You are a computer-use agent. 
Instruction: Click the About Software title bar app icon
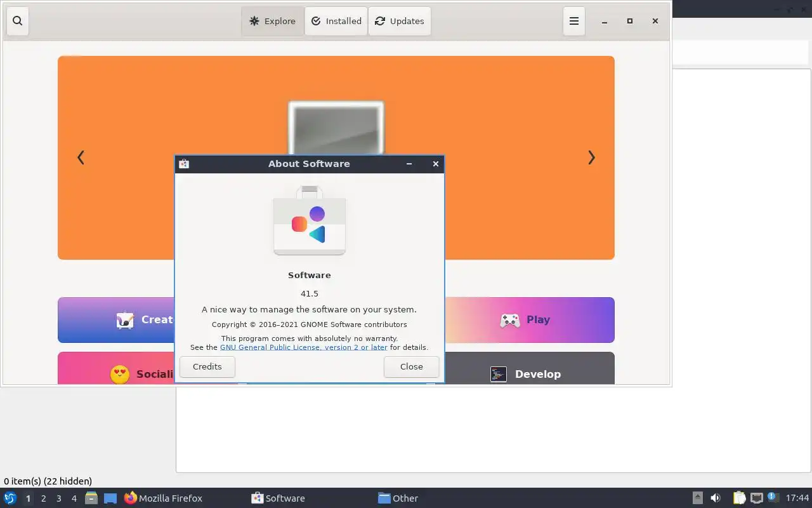[184, 164]
